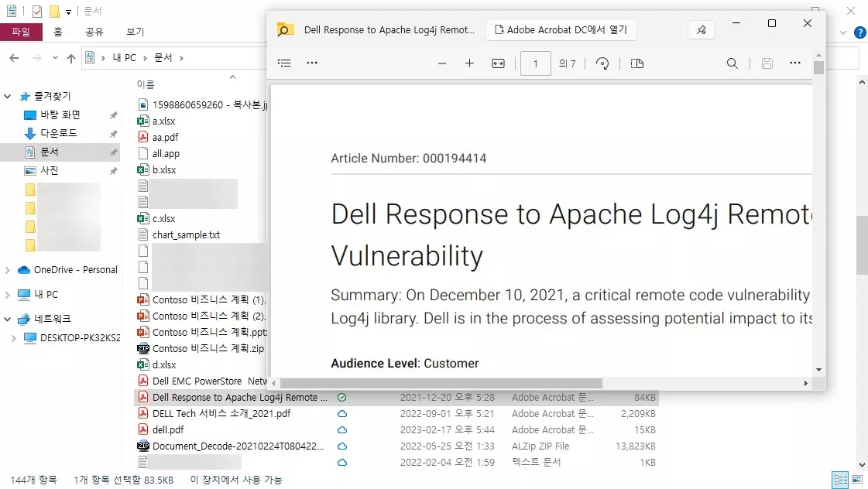The height and width of the screenshot is (489, 868).
Task: Open the table of contents list icon
Action: (x=284, y=63)
